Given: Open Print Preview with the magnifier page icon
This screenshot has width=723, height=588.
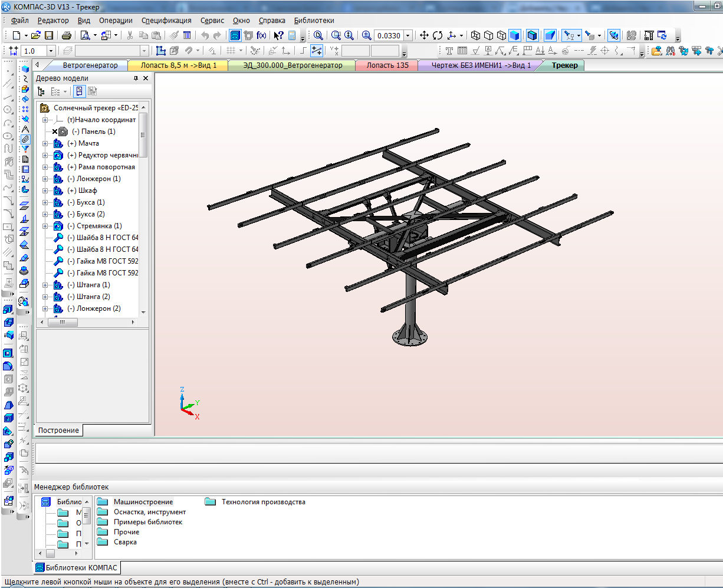Looking at the screenshot, I should 85,35.
